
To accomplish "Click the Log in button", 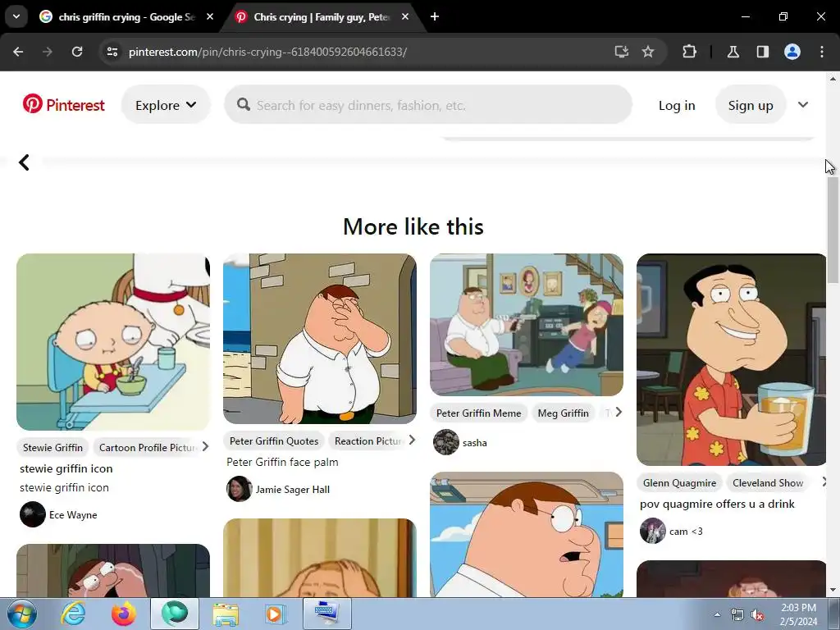I will tap(677, 105).
